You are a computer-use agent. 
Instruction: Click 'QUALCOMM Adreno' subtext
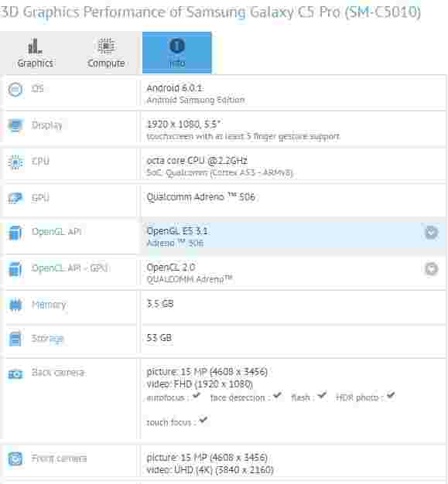(x=189, y=279)
